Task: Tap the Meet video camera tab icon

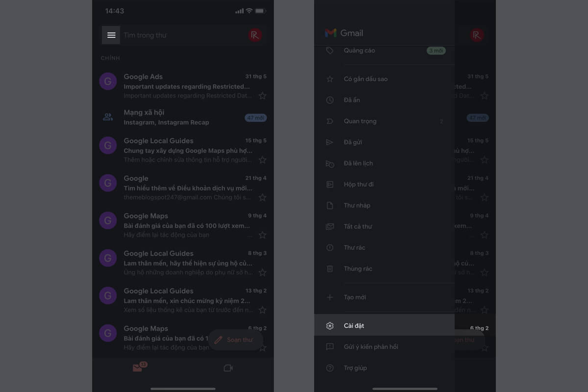Action: point(228,368)
